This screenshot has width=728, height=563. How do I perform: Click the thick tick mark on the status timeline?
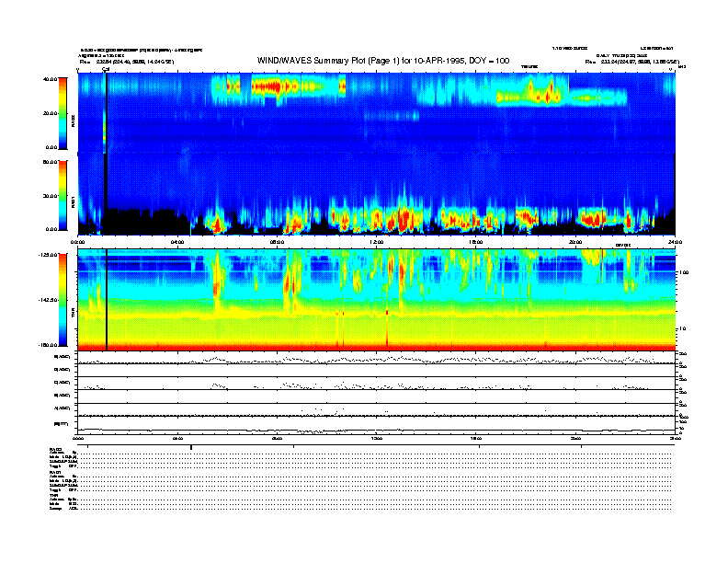click(191, 447)
